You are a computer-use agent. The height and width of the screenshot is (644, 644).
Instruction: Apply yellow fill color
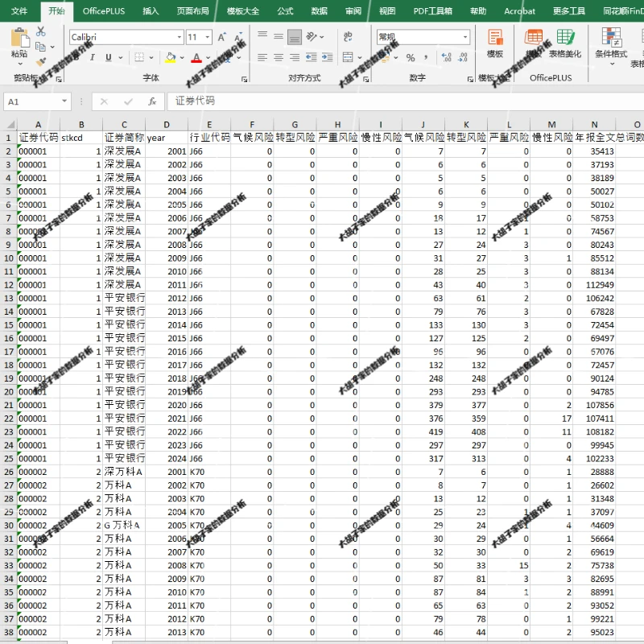pyautogui.click(x=171, y=57)
